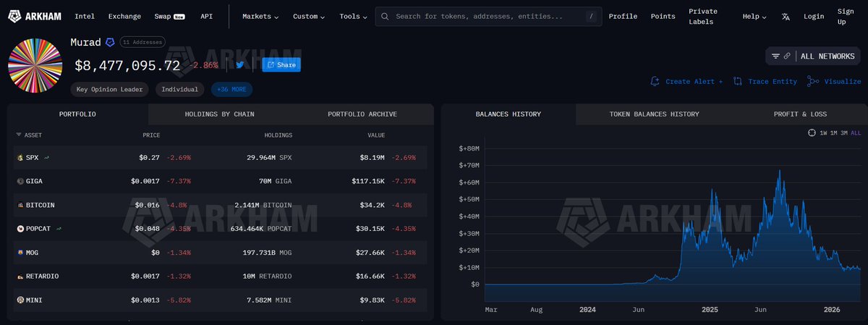Switch to Portfolio Archive tab
This screenshot has height=325, width=868.
click(x=362, y=114)
